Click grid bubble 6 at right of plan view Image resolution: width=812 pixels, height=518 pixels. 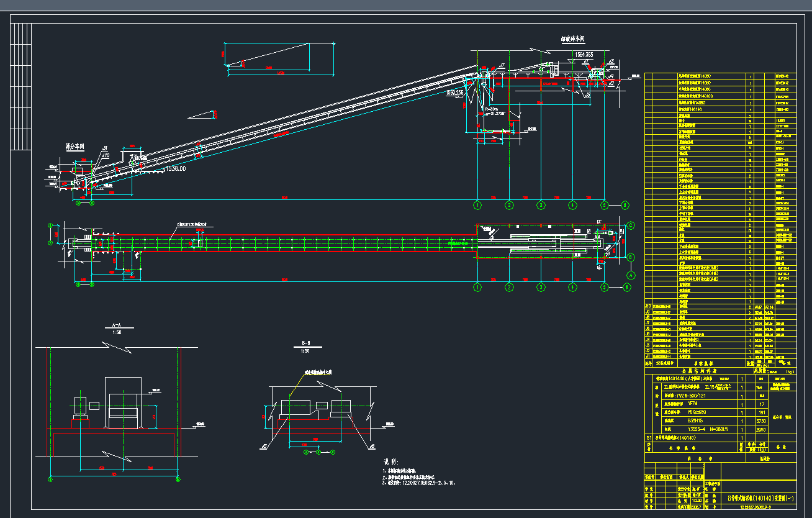coord(626,287)
